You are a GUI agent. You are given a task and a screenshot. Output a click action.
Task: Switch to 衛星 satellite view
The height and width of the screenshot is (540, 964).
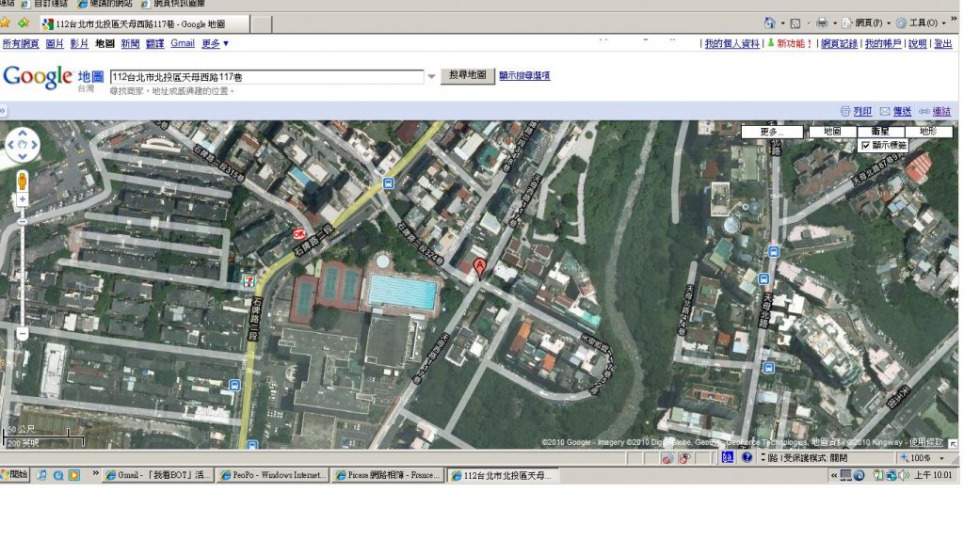click(881, 131)
